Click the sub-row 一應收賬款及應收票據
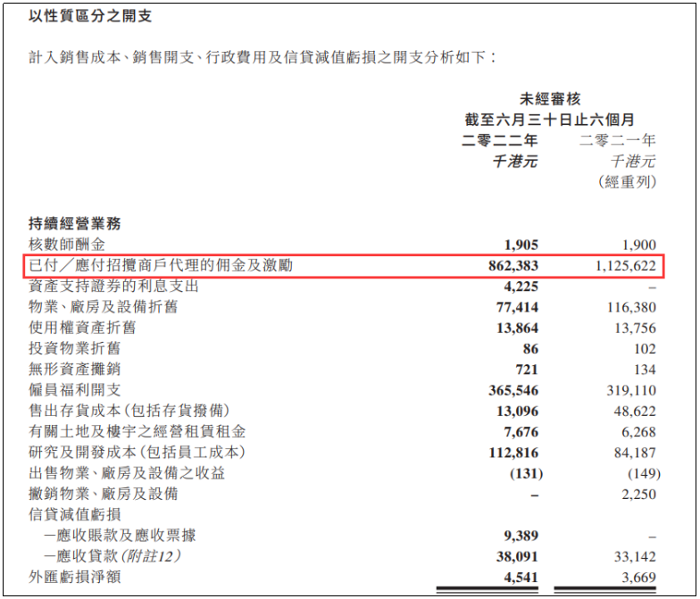The width and height of the screenshot is (700, 599). point(120,536)
